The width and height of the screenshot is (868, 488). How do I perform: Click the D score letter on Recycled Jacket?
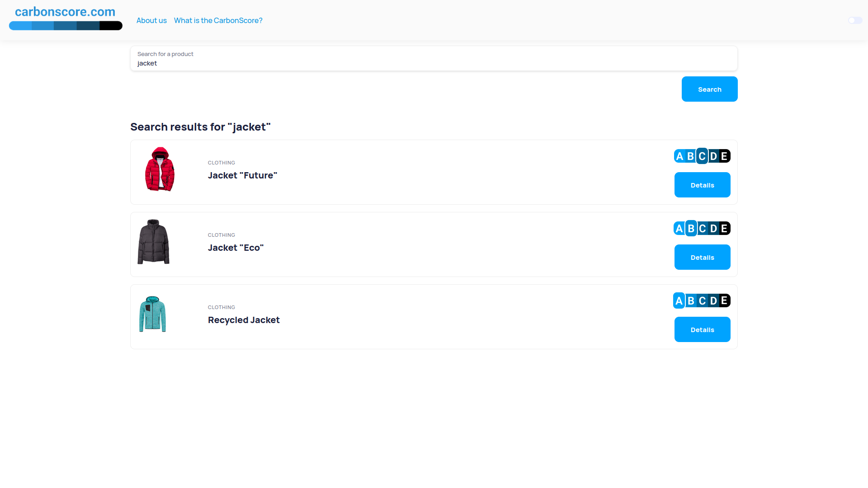tap(713, 301)
